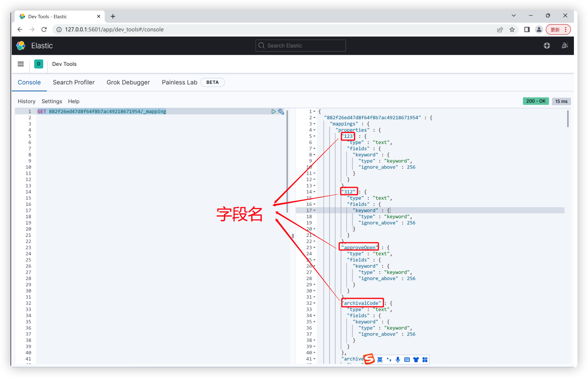Click the browser address bar URL
This screenshot has height=378, width=588.
(x=114, y=29)
